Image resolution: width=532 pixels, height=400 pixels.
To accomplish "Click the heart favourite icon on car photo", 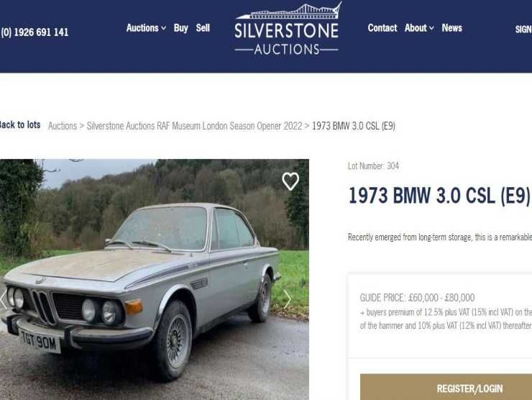I will point(290,181).
